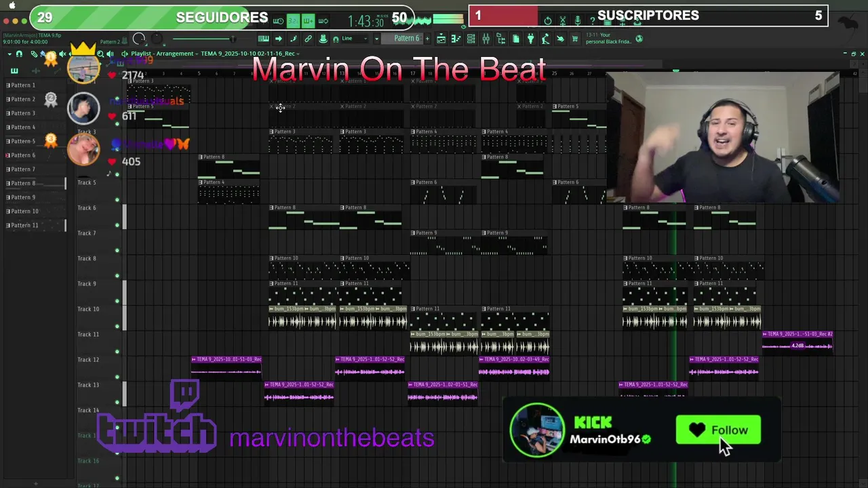Select the Track 13 label
The image size is (868, 488).
88,385
